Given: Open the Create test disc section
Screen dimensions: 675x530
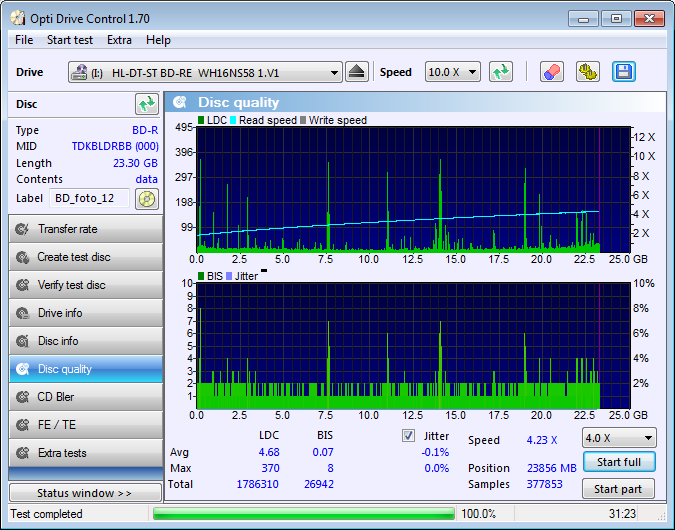Looking at the screenshot, I should (86, 257).
